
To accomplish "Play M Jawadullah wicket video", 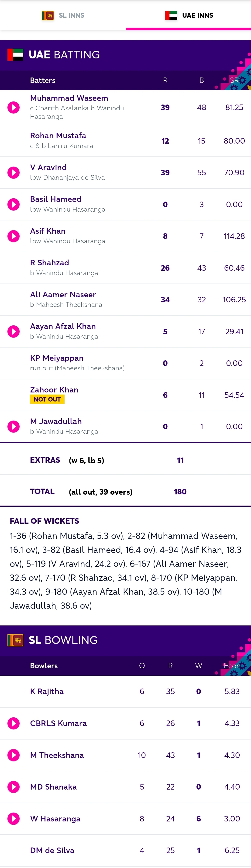I will tap(14, 427).
